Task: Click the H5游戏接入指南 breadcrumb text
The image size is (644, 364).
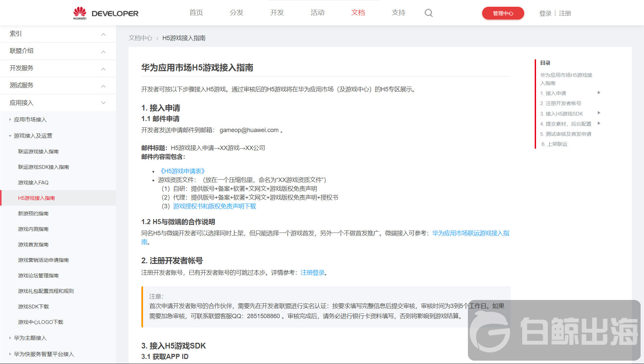Action: point(184,38)
